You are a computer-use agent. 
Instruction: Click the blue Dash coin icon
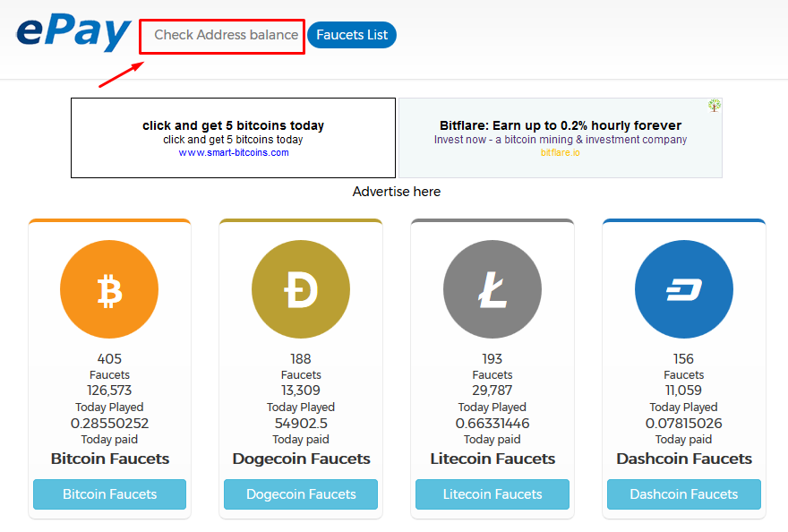point(683,289)
